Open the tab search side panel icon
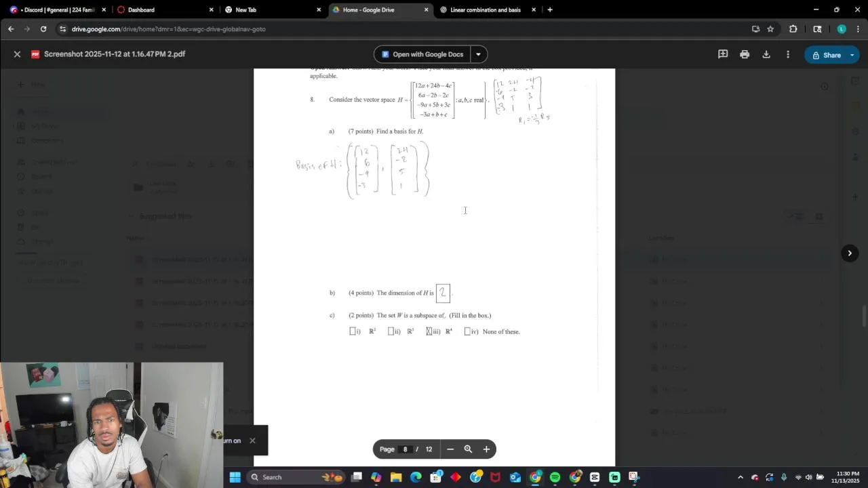Image resolution: width=868 pixels, height=488 pixels. tap(817, 29)
